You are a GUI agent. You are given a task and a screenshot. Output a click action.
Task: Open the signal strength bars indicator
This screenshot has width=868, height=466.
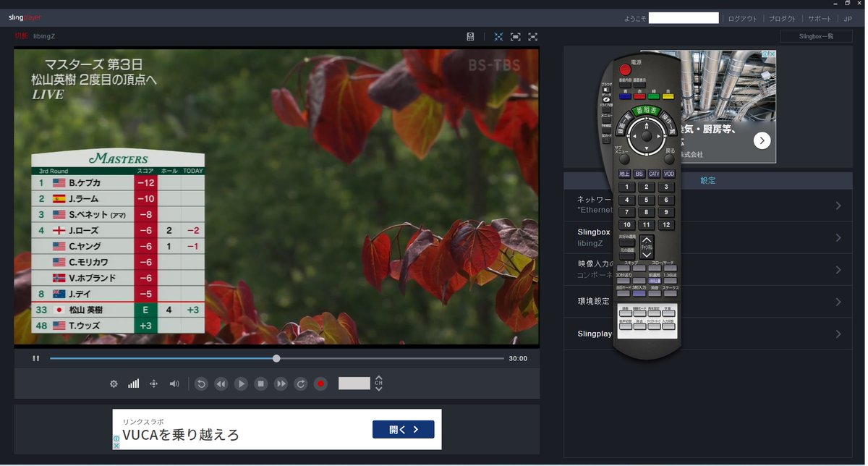coord(134,384)
